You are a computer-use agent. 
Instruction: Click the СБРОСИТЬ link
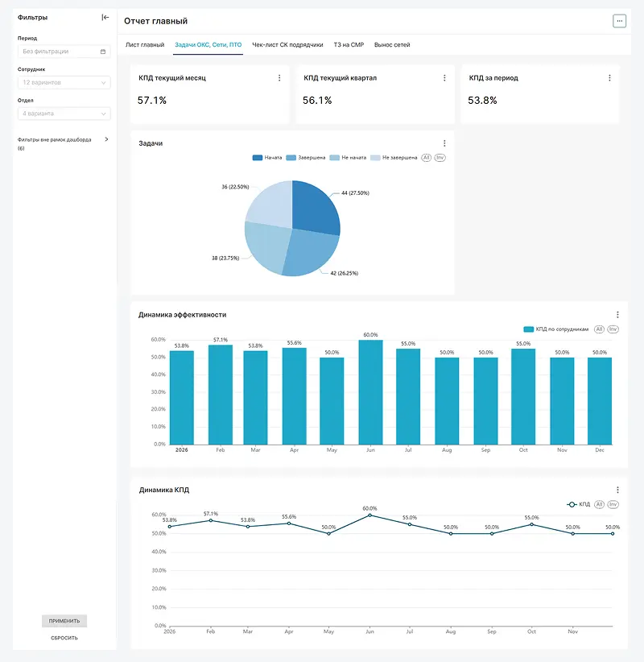[x=64, y=638]
